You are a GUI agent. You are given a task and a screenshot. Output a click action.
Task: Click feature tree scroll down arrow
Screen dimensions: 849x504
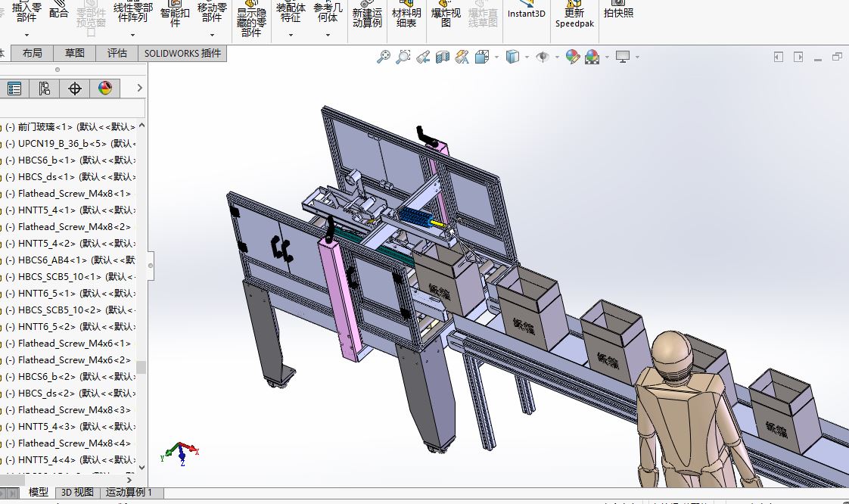point(141,467)
